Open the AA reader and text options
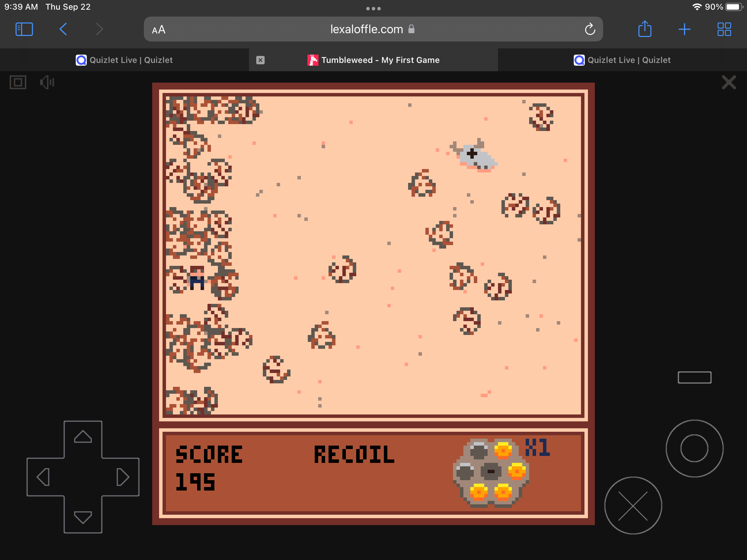The height and width of the screenshot is (560, 747). (159, 30)
